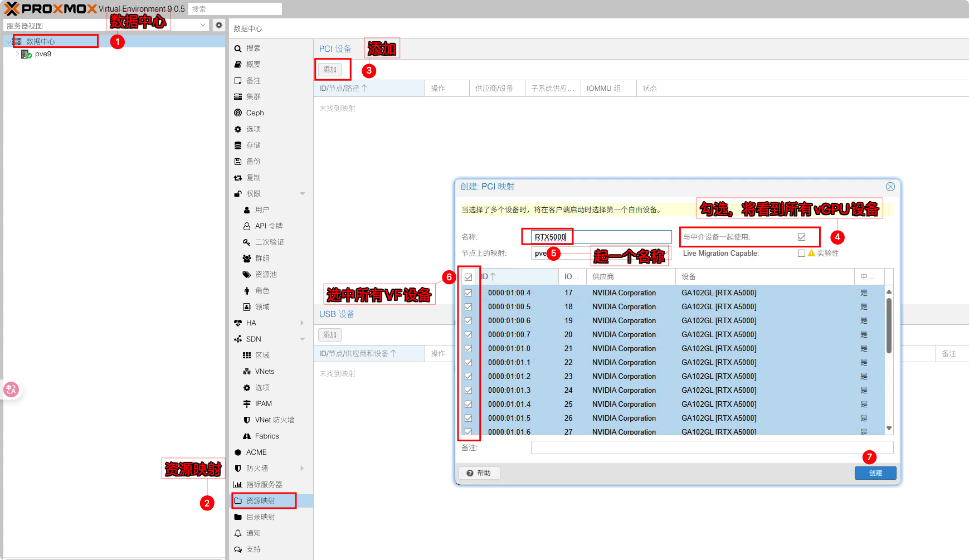Open VNet 防火墙 shield icon
The height and width of the screenshot is (560, 969).
[247, 420]
